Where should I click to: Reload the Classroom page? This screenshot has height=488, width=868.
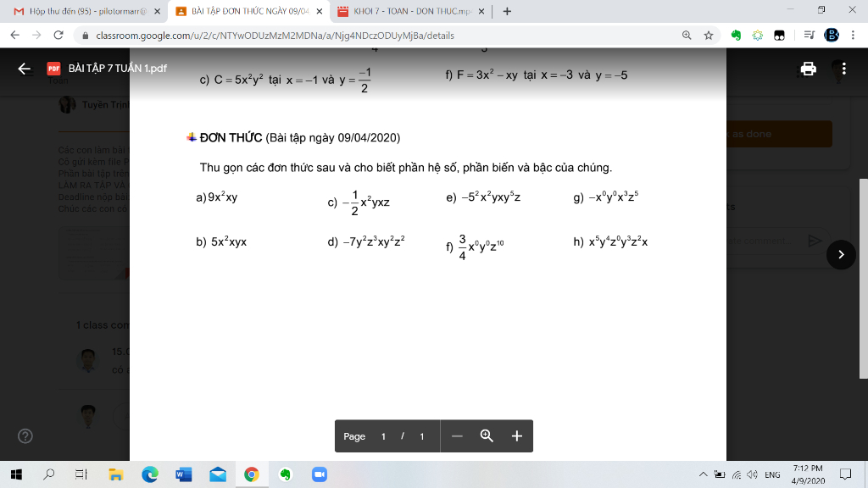tap(58, 36)
